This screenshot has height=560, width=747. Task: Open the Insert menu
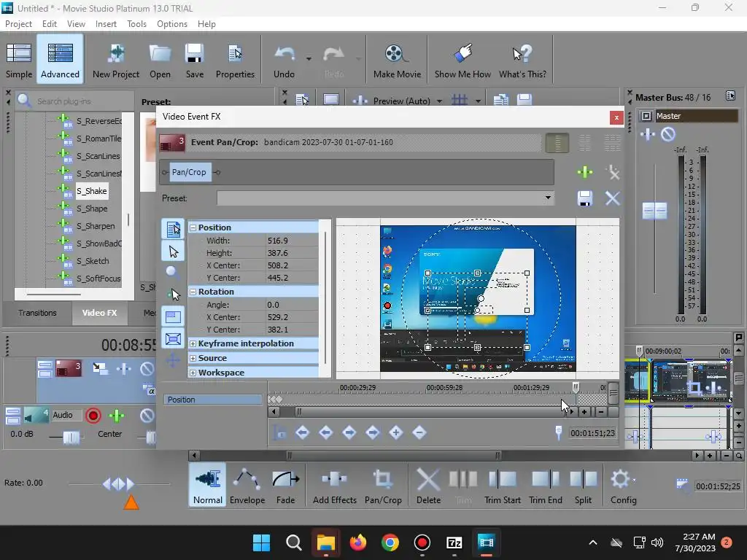106,24
